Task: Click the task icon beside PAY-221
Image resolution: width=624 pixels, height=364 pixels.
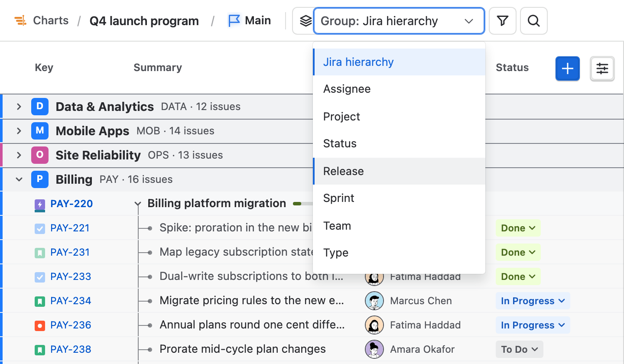Action: point(40,228)
